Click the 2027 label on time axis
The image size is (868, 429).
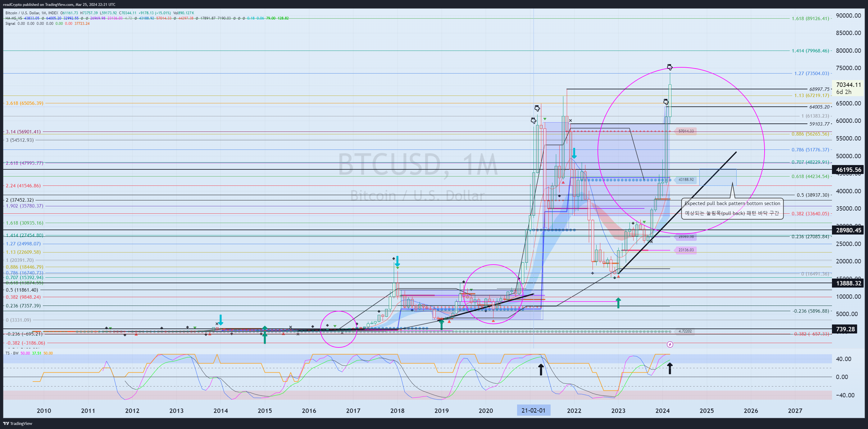pyautogui.click(x=795, y=411)
